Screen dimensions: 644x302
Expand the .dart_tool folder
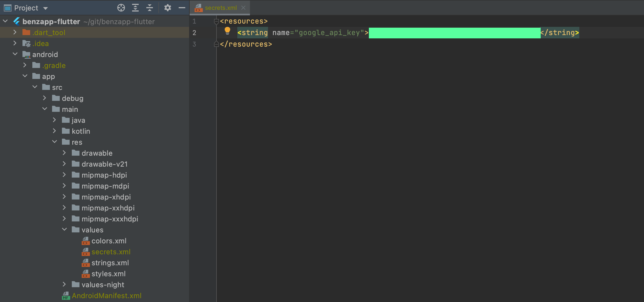(x=15, y=32)
